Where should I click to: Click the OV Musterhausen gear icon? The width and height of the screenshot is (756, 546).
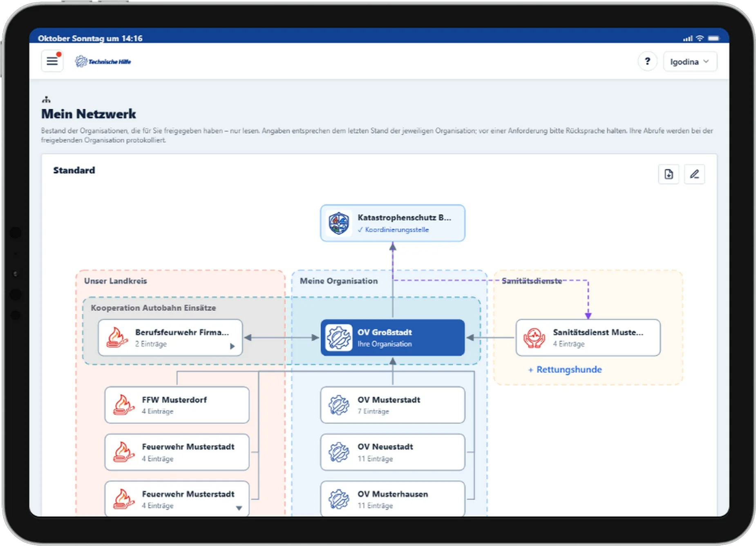point(339,499)
